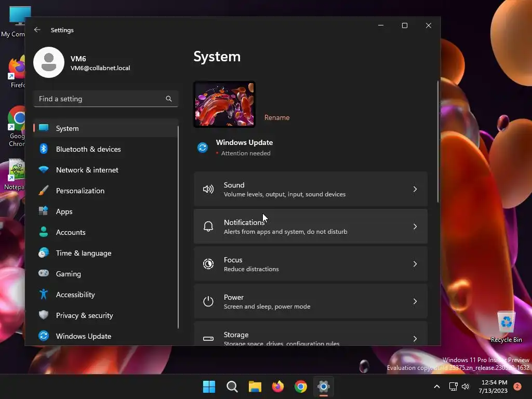Expand the Notifications settings chevron
This screenshot has height=399, width=532.
pos(415,227)
